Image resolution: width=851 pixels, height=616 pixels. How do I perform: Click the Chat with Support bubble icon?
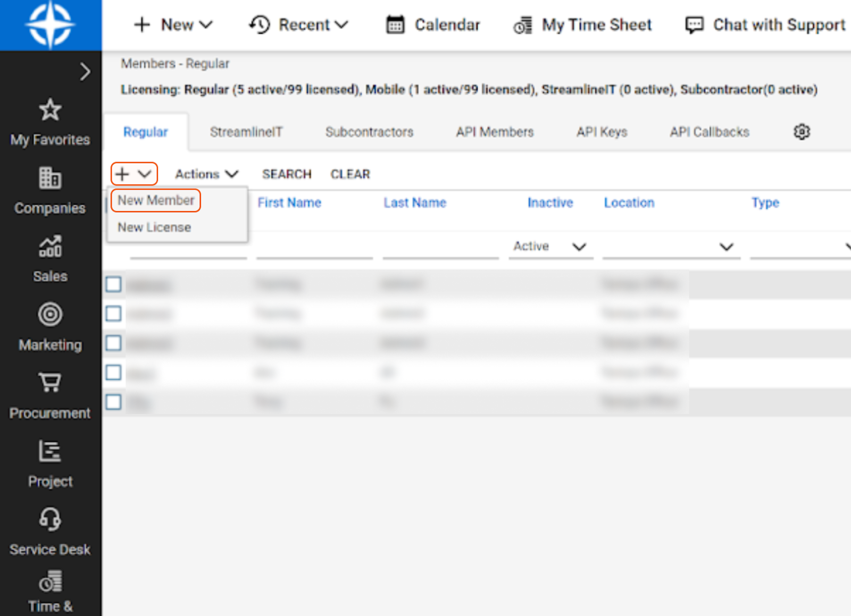(694, 25)
